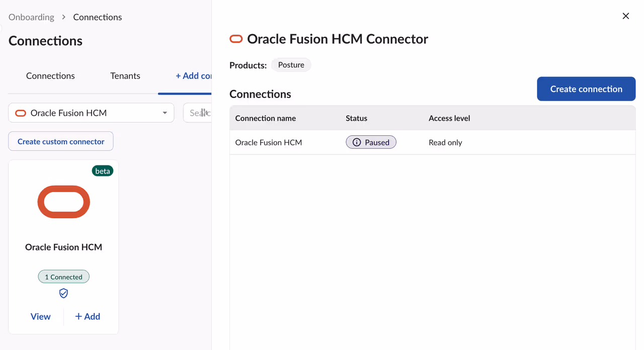Click the shield check icon on the card
The height and width of the screenshot is (350, 644).
click(63, 293)
